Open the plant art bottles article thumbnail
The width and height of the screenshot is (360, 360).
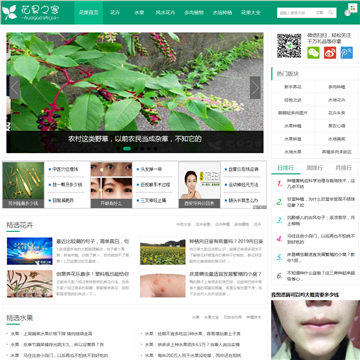tap(30, 284)
